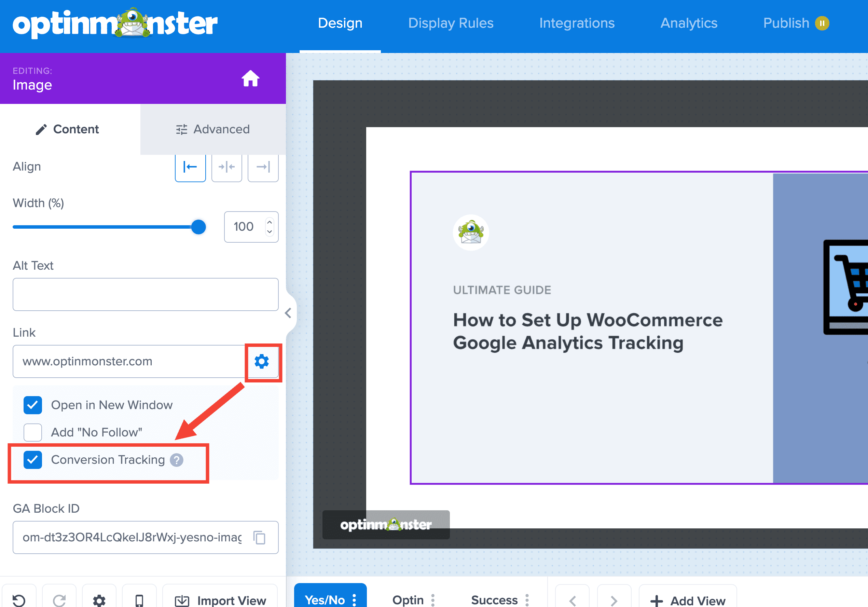Click the Width slider handle

198,227
